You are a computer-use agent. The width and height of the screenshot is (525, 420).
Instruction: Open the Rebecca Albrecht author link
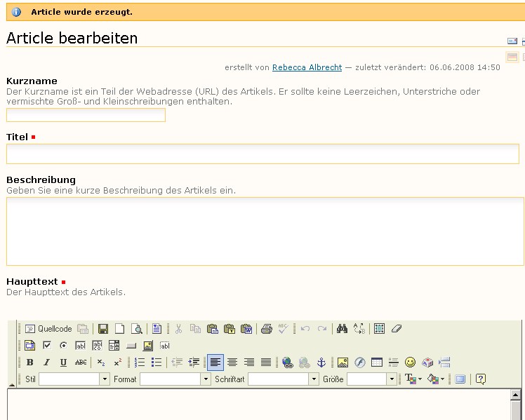[307, 67]
